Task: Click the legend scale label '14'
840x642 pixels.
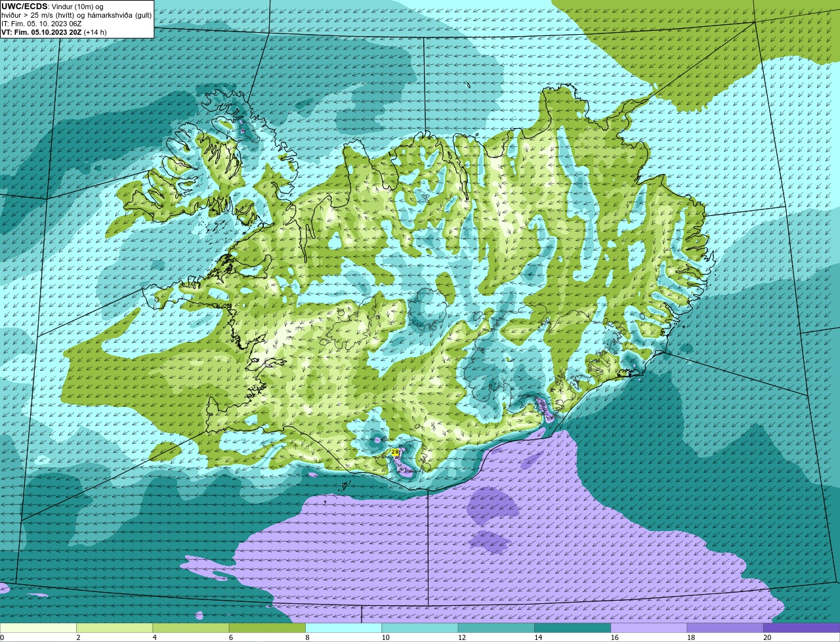Action: (x=538, y=637)
